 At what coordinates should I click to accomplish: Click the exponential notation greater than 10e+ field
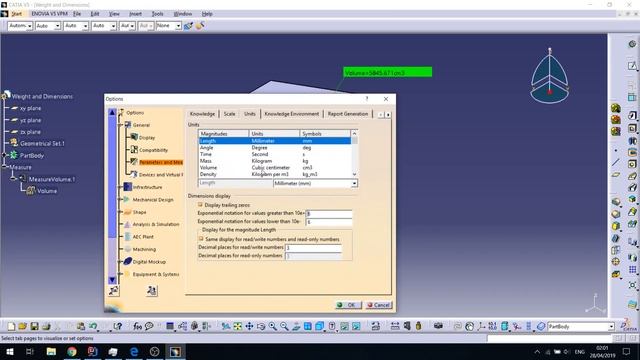pos(329,213)
